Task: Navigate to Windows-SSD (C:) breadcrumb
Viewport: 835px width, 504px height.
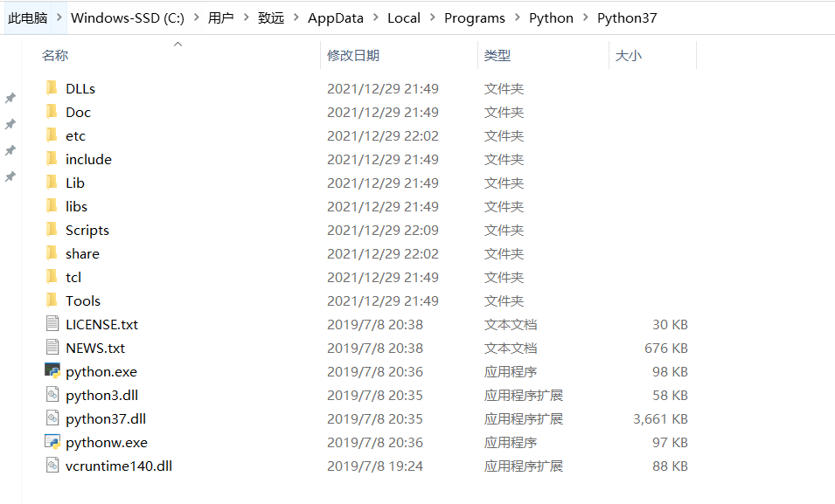Action: pos(128,18)
